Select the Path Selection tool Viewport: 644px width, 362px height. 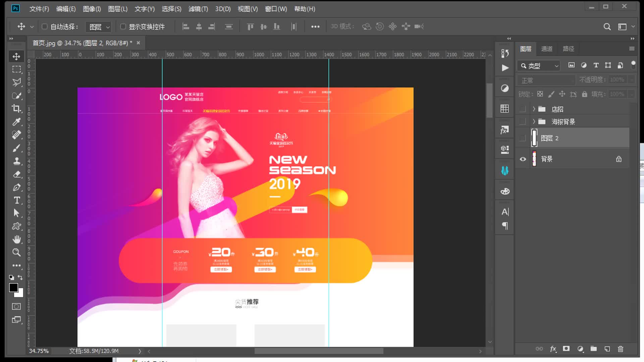16,213
